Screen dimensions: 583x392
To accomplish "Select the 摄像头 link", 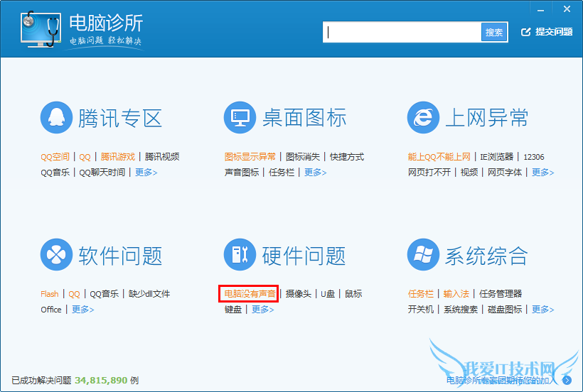I will tap(299, 294).
